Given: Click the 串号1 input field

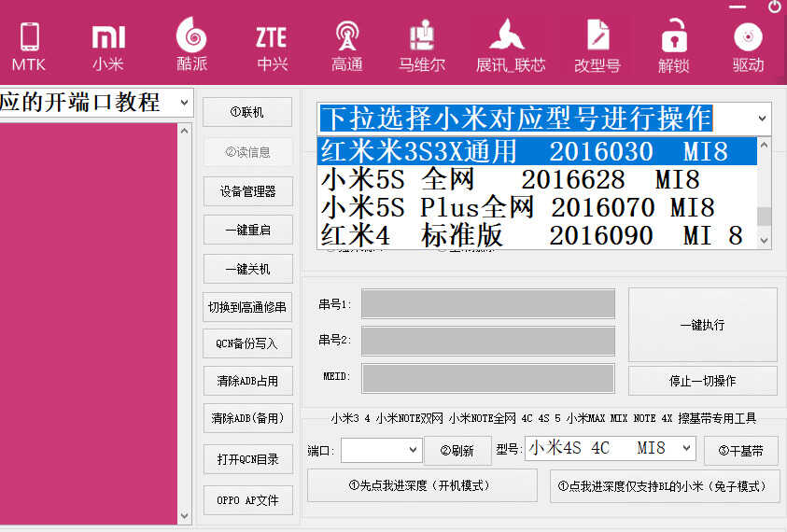Looking at the screenshot, I should point(488,303).
